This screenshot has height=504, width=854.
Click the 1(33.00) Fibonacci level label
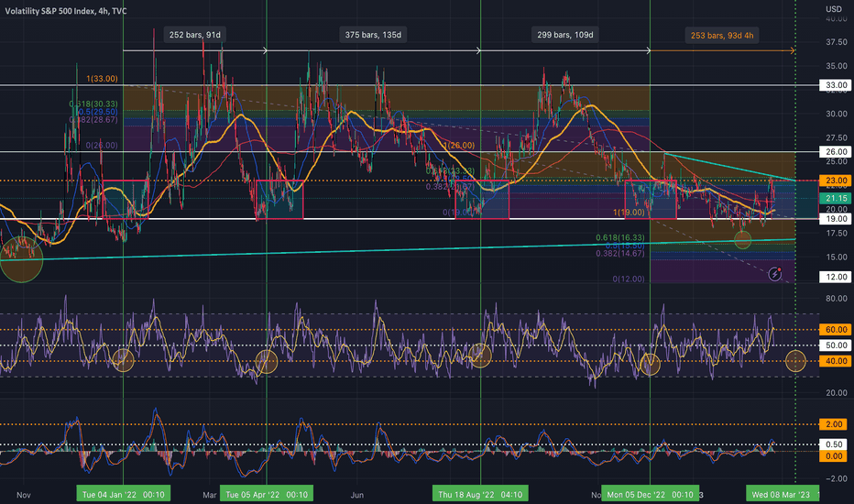(x=102, y=79)
